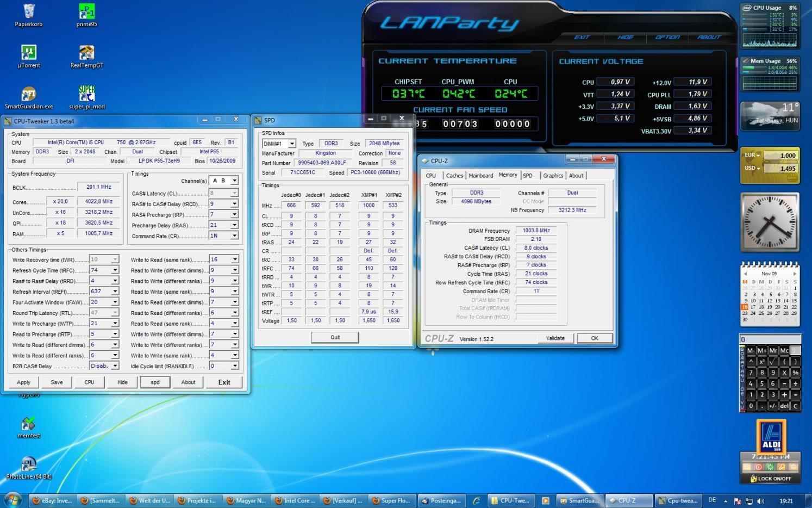Open the Internet Explorer taskbar icon
The image size is (812, 508).
tap(476, 500)
